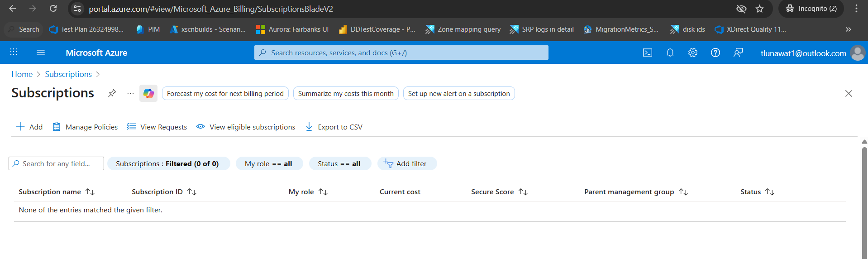Open disk ids bookmark
This screenshot has height=259, width=868.
(x=688, y=29)
